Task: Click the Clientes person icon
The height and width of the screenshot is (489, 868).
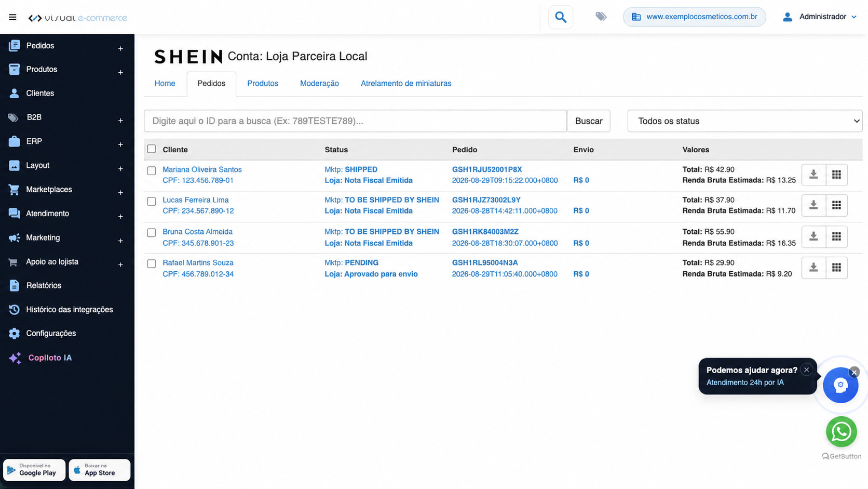Action: click(15, 94)
